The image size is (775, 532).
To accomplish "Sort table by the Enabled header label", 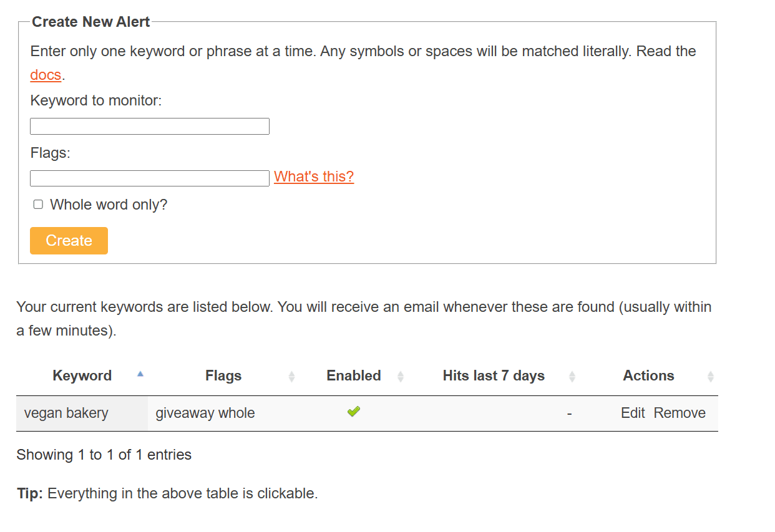I will (x=354, y=375).
